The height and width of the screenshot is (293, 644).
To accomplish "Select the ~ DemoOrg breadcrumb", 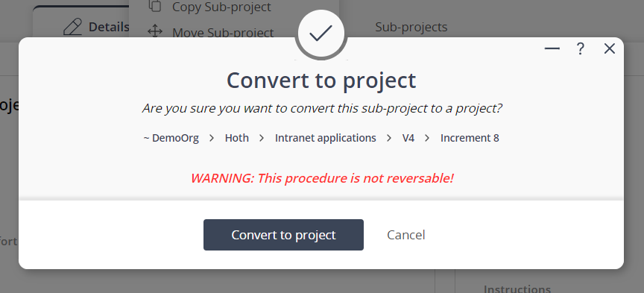I will (x=171, y=138).
